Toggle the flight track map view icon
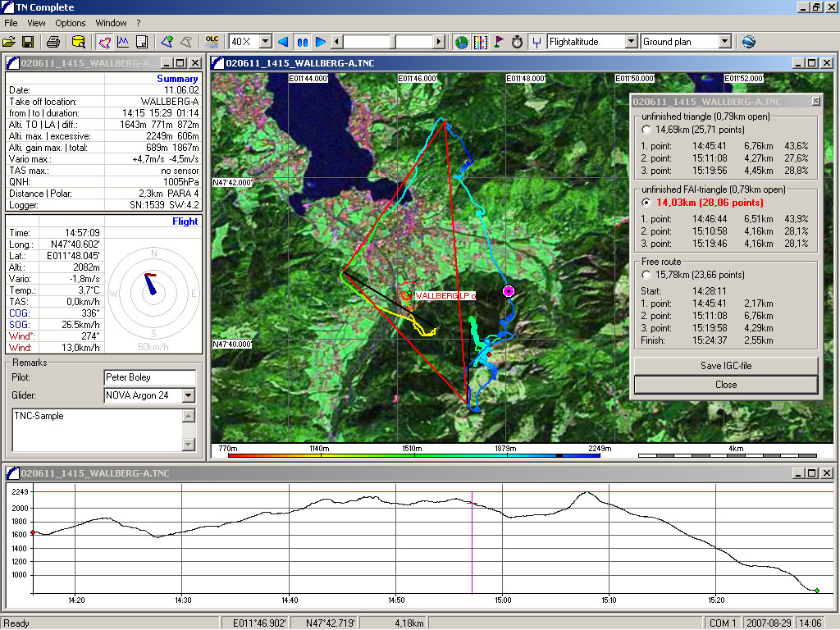This screenshot has width=840, height=630. click(x=105, y=42)
